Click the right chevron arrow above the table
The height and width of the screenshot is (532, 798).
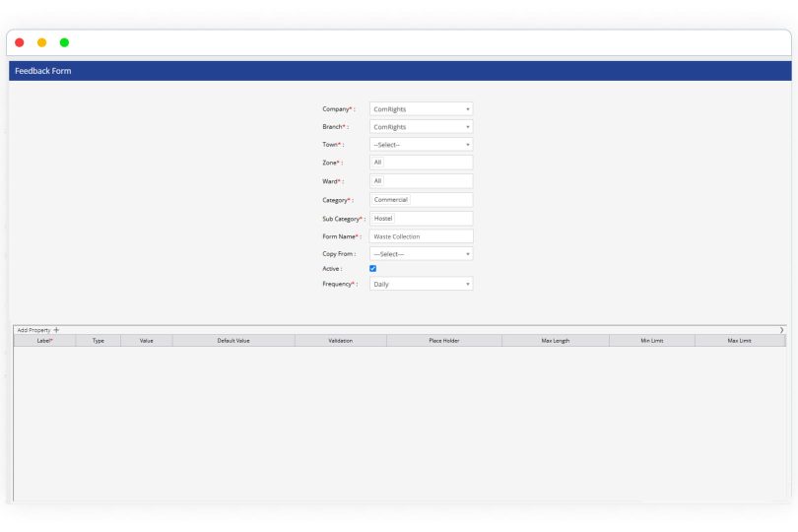click(781, 330)
